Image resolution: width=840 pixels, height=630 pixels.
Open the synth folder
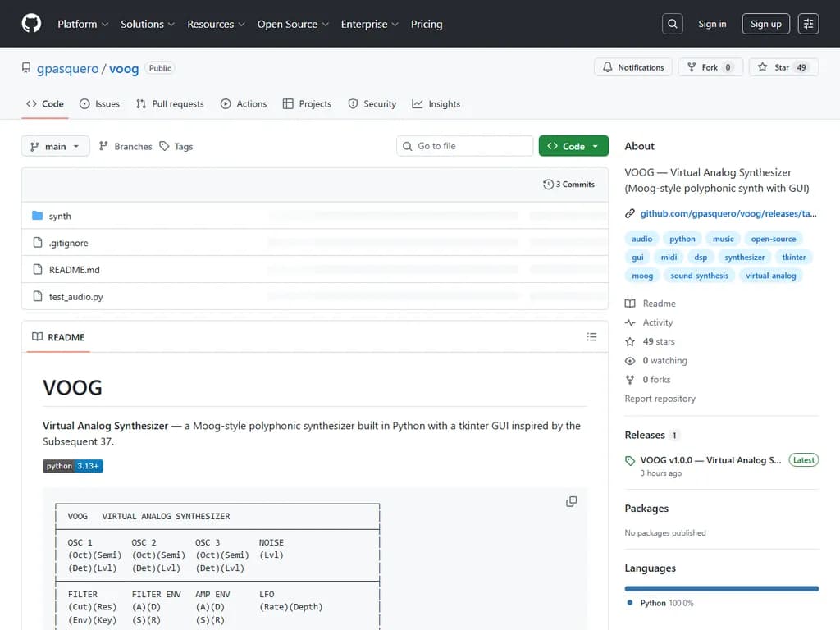pos(60,217)
